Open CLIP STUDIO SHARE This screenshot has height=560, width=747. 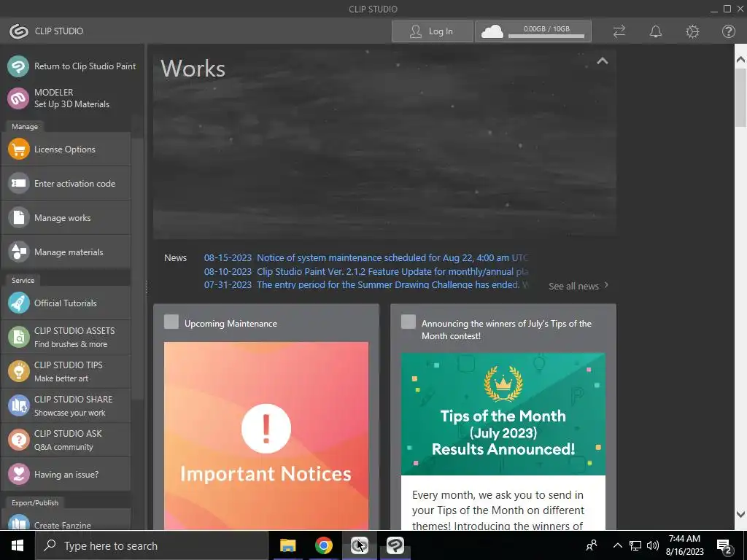point(66,405)
